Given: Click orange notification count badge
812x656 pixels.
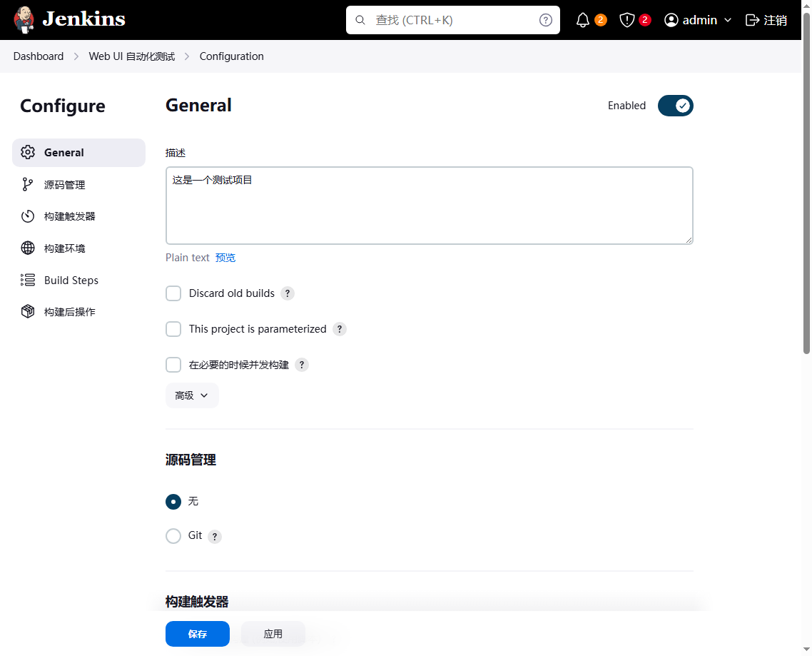Looking at the screenshot, I should [600, 20].
